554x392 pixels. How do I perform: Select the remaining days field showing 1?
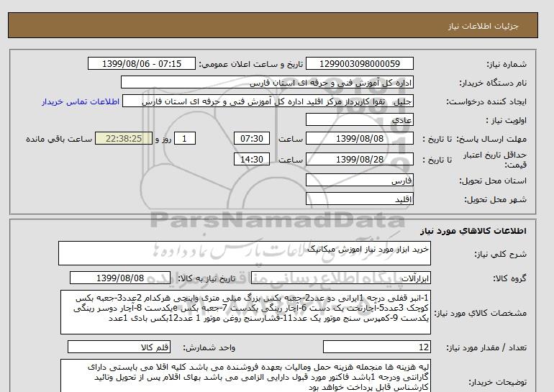184,139
